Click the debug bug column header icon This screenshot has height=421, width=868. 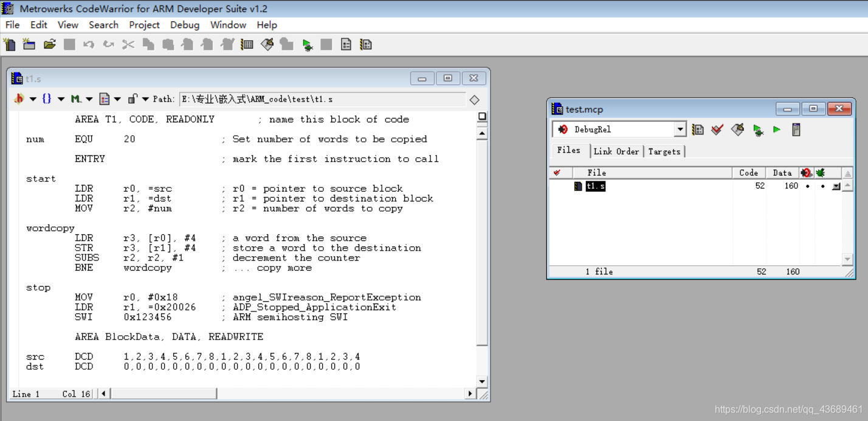click(821, 173)
